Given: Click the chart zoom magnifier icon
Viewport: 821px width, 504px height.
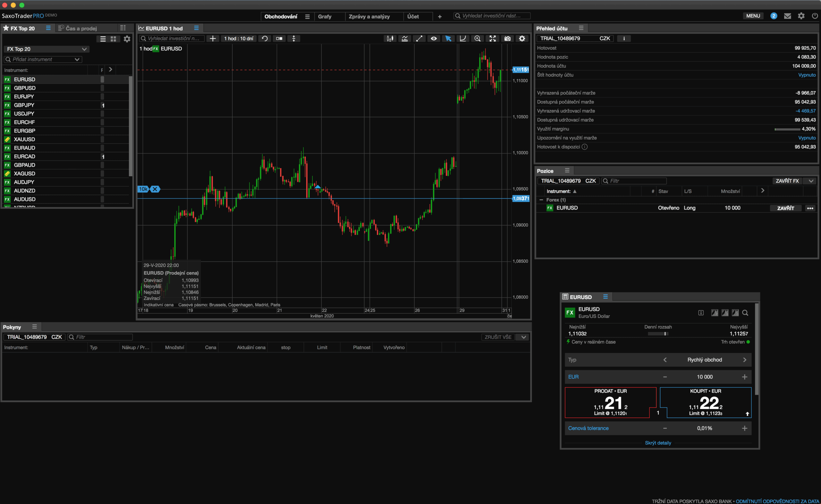Looking at the screenshot, I should tap(478, 39).
